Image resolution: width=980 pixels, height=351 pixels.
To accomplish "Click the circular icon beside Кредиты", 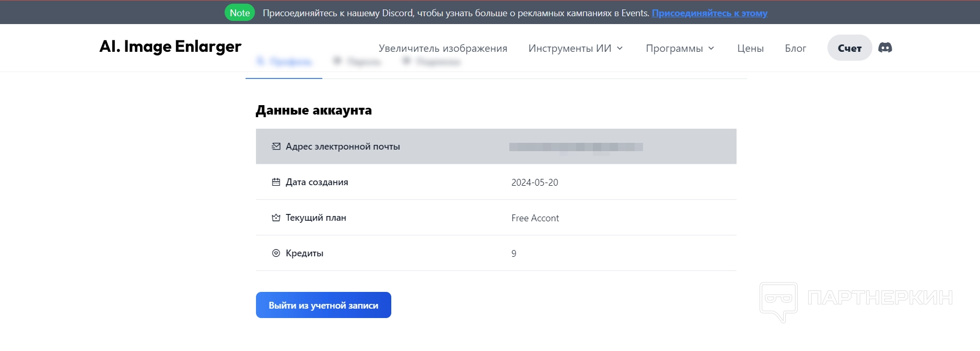I will 276,253.
